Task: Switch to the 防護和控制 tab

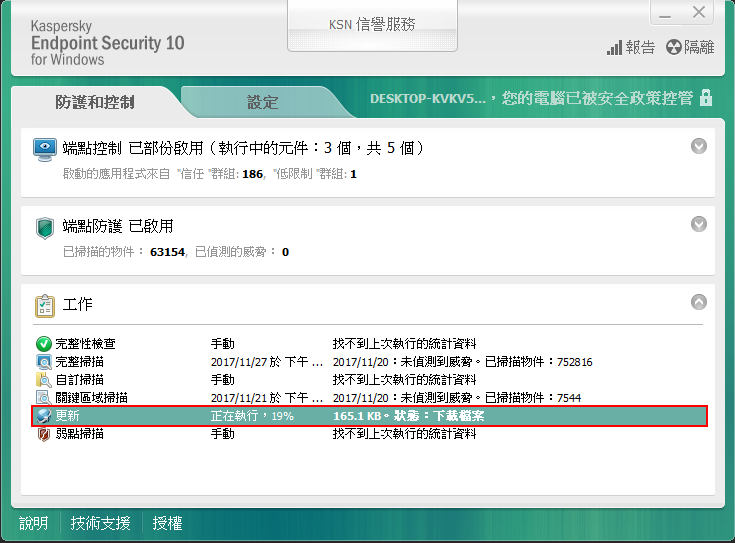Action: (95, 102)
